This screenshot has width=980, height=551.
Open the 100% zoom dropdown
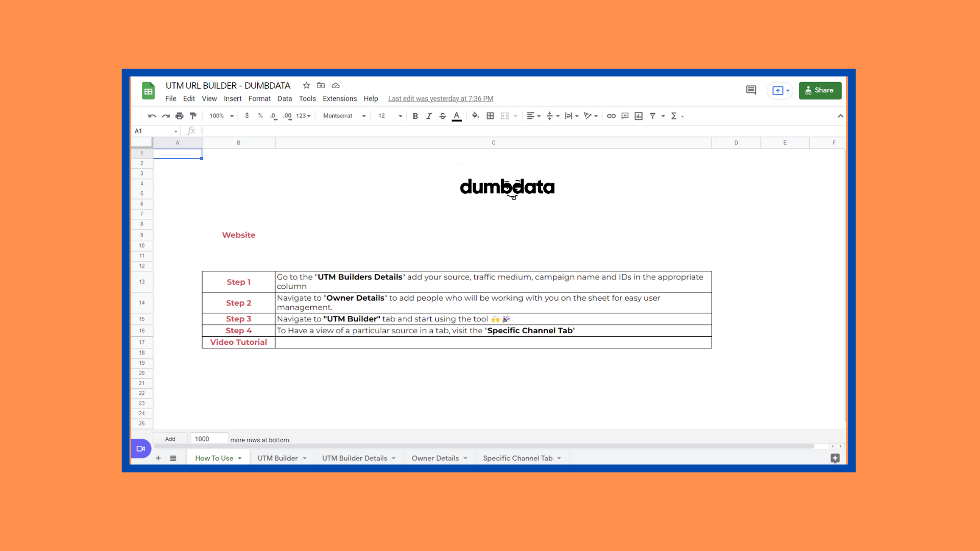(x=222, y=116)
